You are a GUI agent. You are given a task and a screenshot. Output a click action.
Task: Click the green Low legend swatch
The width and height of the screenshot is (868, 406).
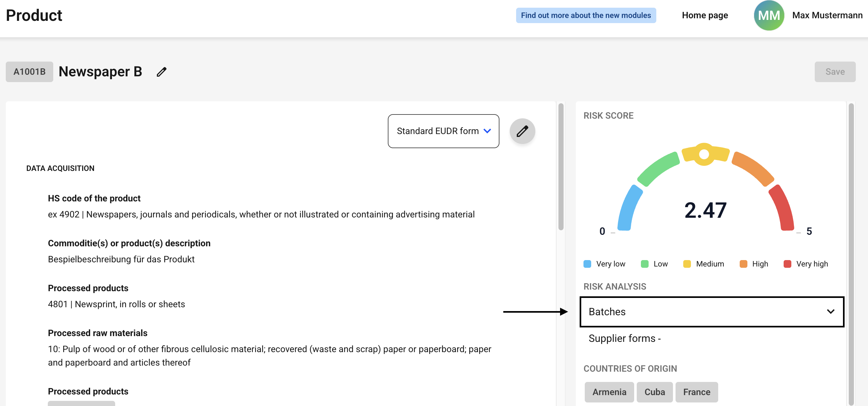pos(644,264)
